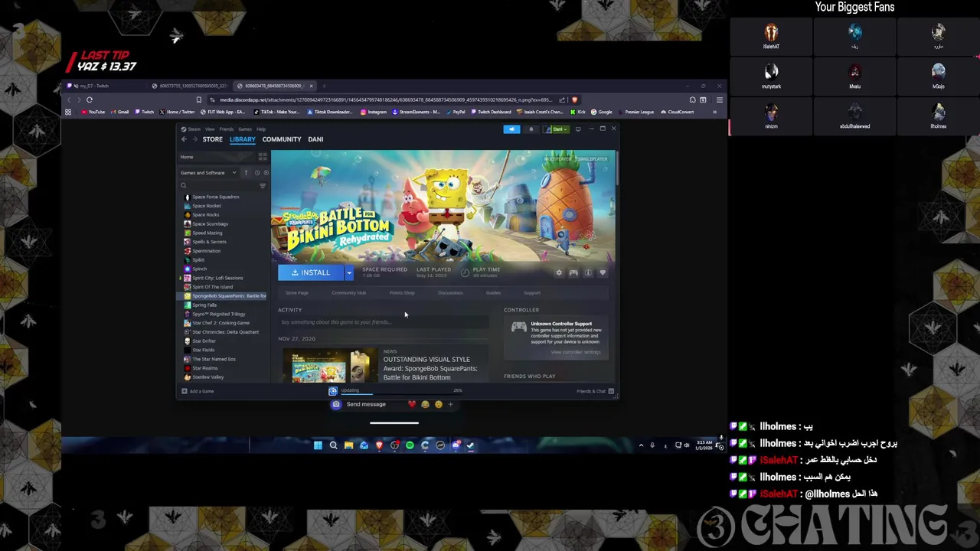Open game info icon

click(588, 273)
